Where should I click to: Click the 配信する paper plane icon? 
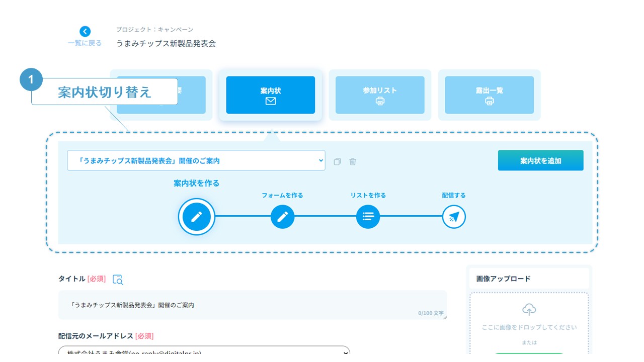[454, 217]
